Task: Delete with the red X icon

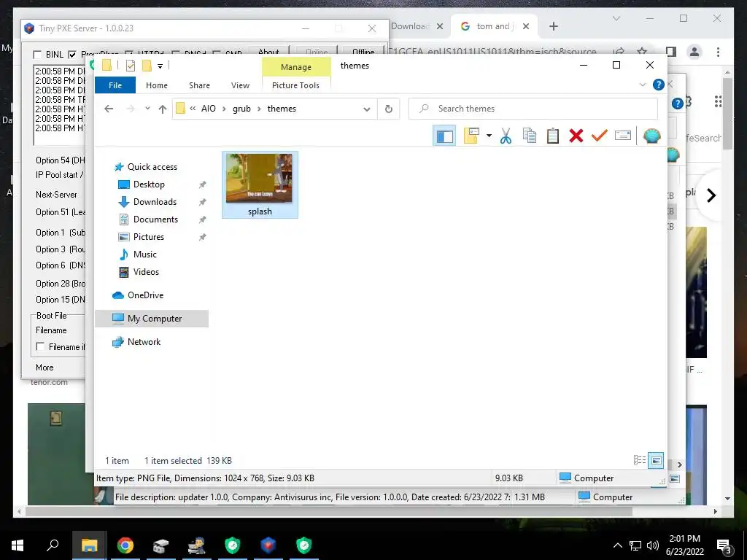Action: point(576,136)
